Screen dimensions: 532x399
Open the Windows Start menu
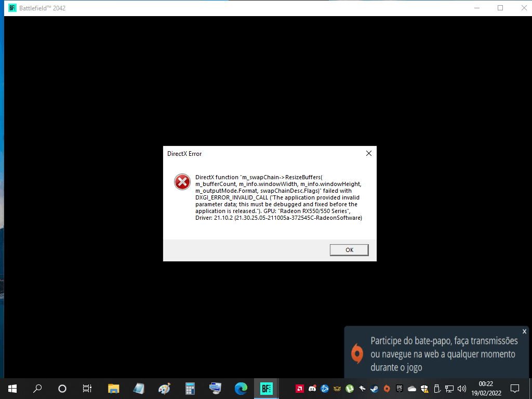point(12,389)
